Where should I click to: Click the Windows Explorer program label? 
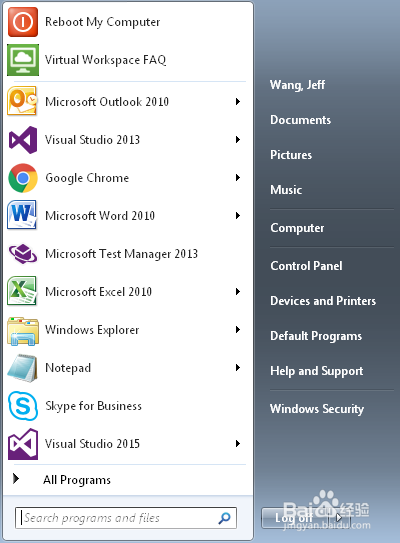coord(92,330)
